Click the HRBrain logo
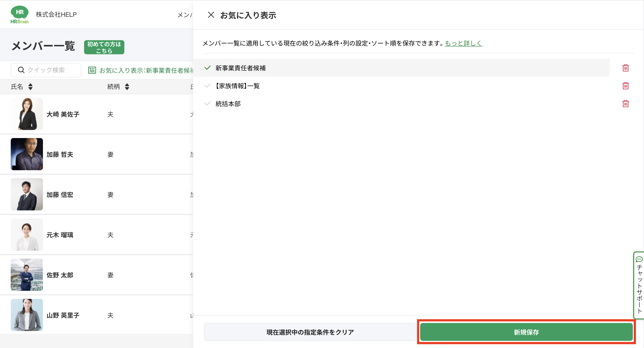 coord(19,15)
